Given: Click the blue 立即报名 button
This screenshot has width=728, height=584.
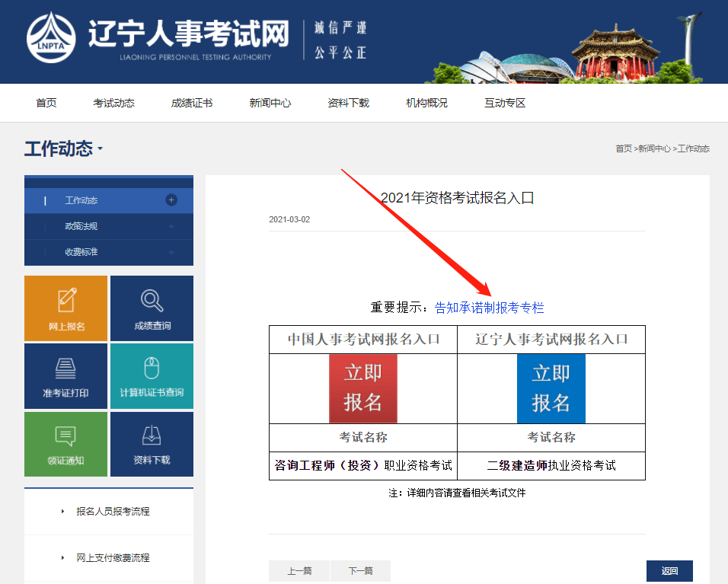Looking at the screenshot, I should (x=551, y=388).
